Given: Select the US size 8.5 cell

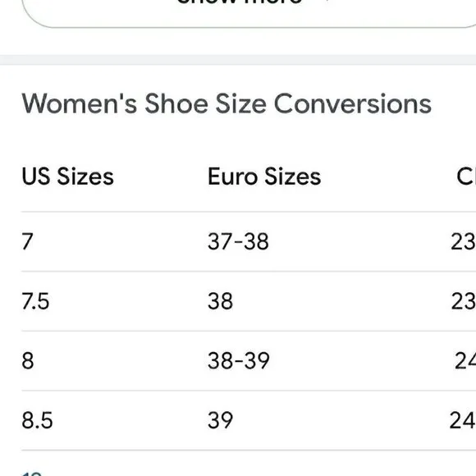Looking at the screenshot, I should coord(37,420).
